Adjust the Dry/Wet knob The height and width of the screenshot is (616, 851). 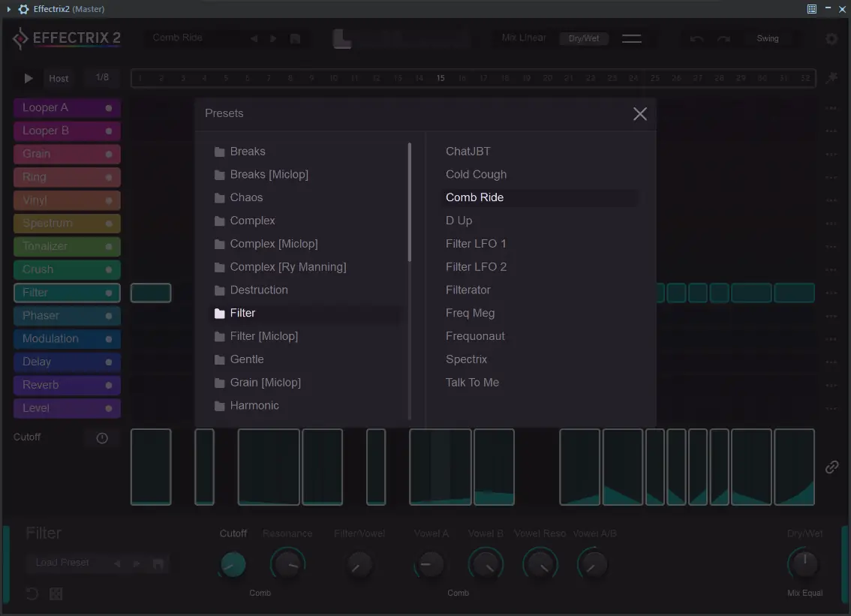[x=804, y=564]
